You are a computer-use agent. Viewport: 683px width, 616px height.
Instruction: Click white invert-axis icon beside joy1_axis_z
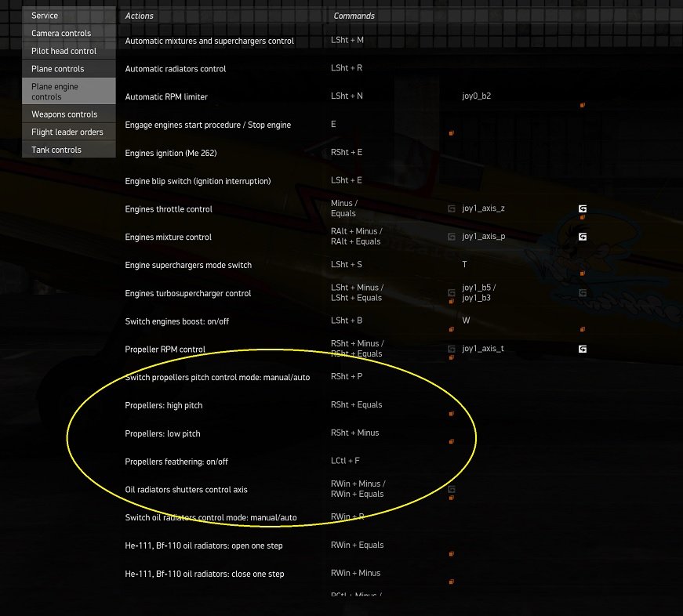pyautogui.click(x=583, y=208)
